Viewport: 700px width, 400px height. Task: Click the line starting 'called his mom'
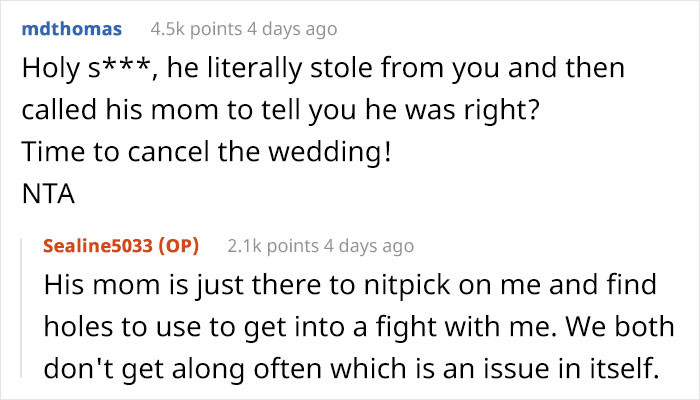(x=282, y=111)
